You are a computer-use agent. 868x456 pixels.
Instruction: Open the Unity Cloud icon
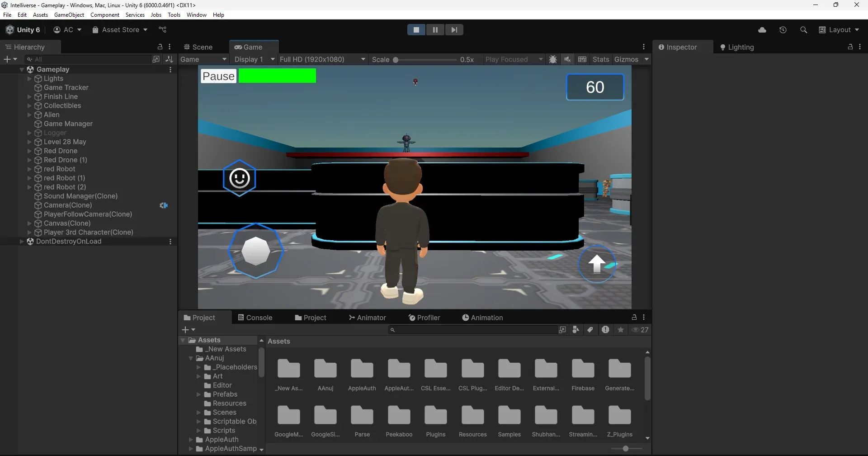coord(762,30)
